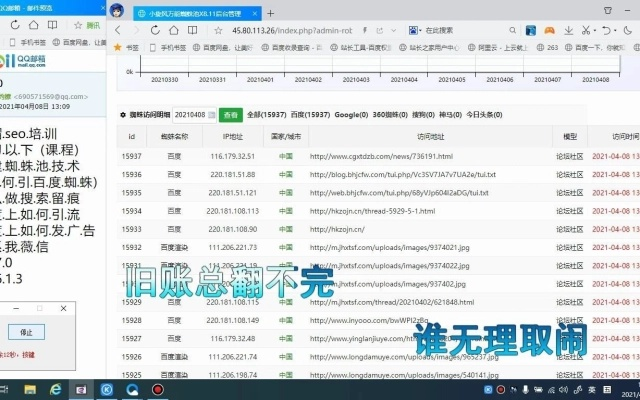Bookmark the admin page with star icon

(x=218, y=31)
